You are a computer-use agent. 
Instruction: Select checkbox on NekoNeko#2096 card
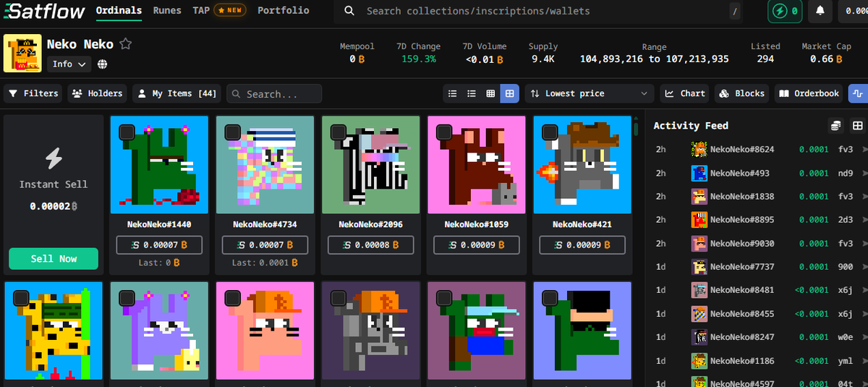click(338, 132)
